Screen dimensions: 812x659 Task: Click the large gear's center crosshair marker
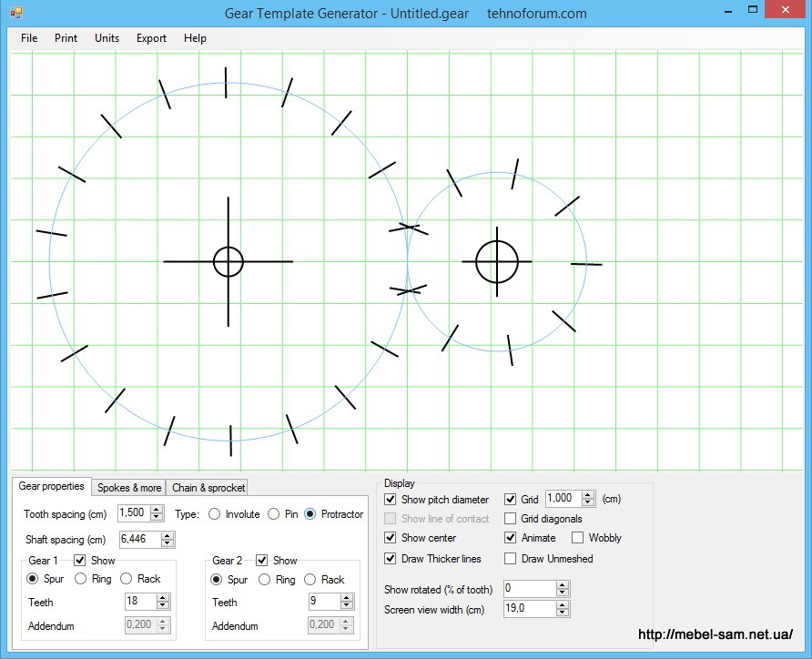pos(228,261)
